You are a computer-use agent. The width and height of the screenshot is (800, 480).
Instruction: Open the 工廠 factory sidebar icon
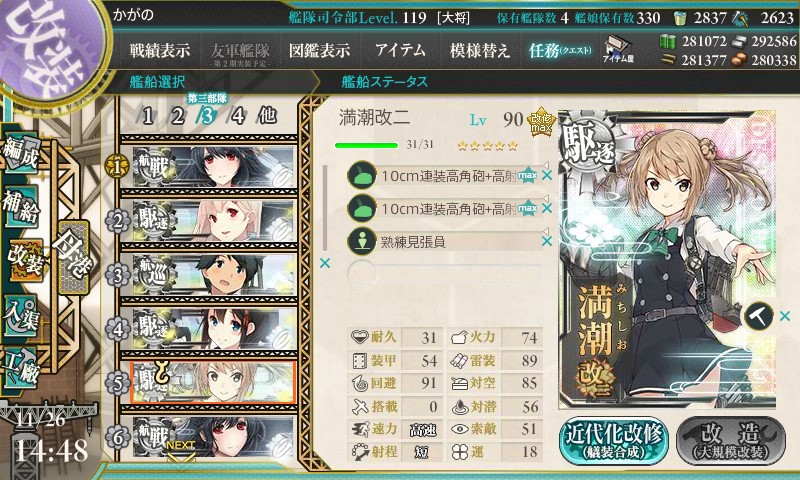tap(20, 368)
